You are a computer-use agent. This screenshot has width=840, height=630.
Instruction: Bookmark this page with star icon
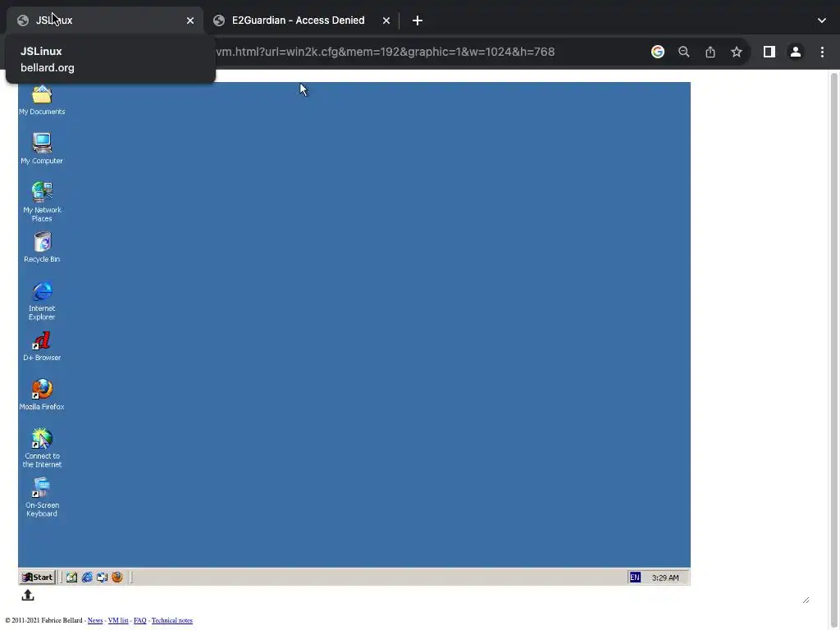point(737,52)
